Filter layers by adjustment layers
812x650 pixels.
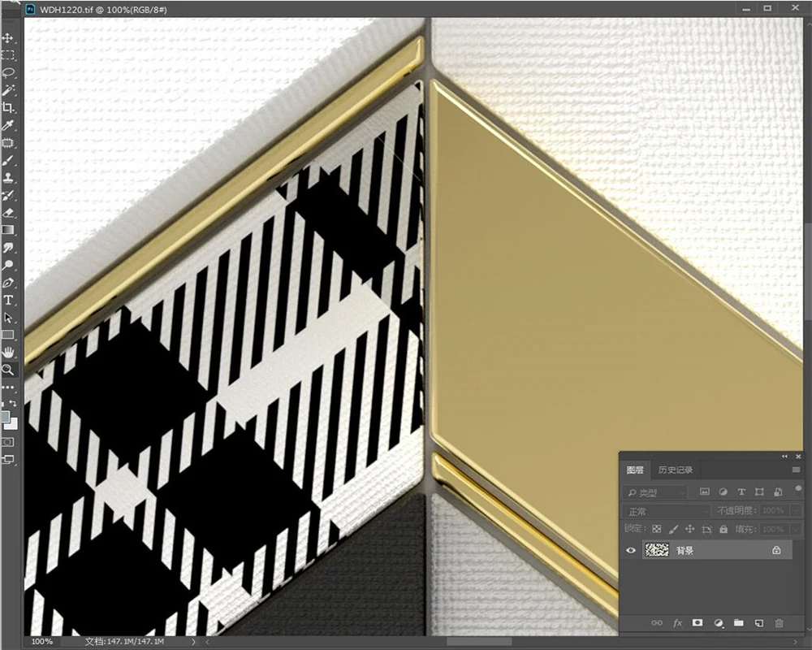[723, 492]
